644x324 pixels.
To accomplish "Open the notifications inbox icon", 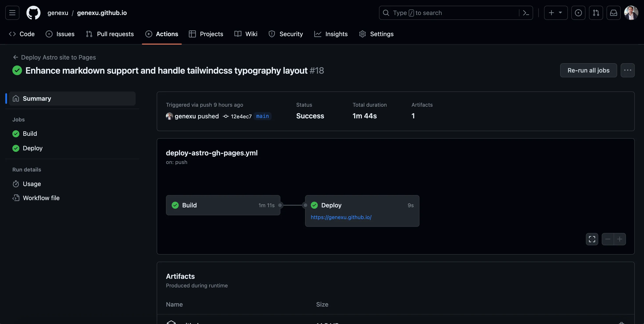I will [x=613, y=13].
